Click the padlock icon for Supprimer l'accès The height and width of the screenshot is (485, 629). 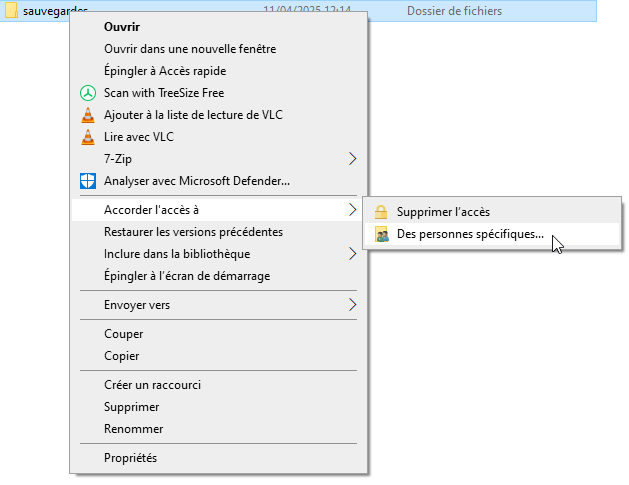click(x=381, y=212)
